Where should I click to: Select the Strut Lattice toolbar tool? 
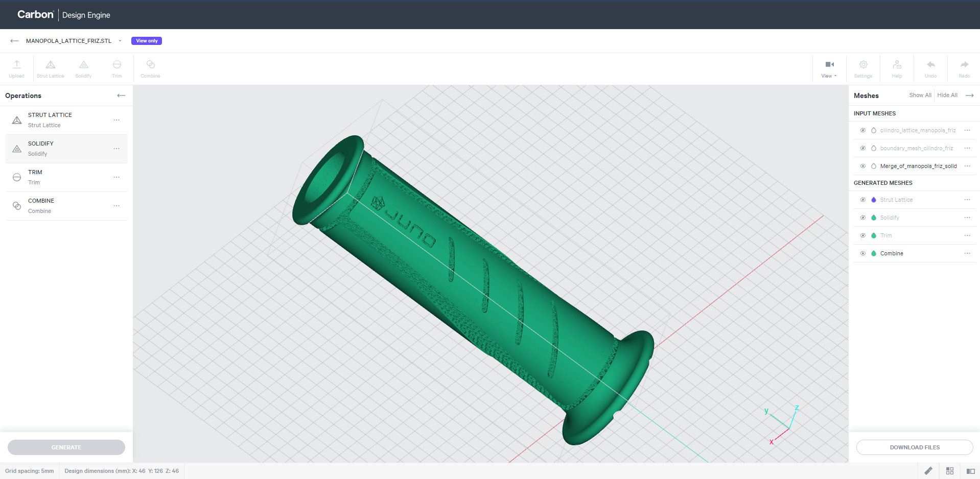click(x=50, y=68)
